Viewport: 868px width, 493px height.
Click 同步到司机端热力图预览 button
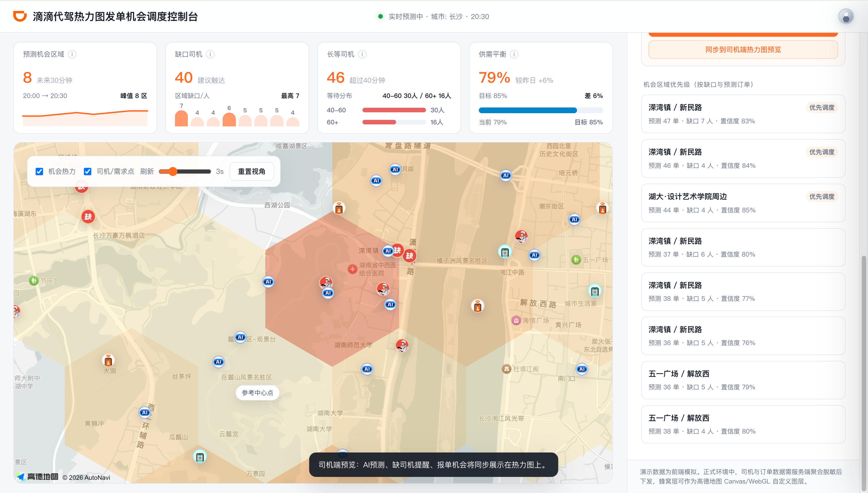[x=743, y=49]
